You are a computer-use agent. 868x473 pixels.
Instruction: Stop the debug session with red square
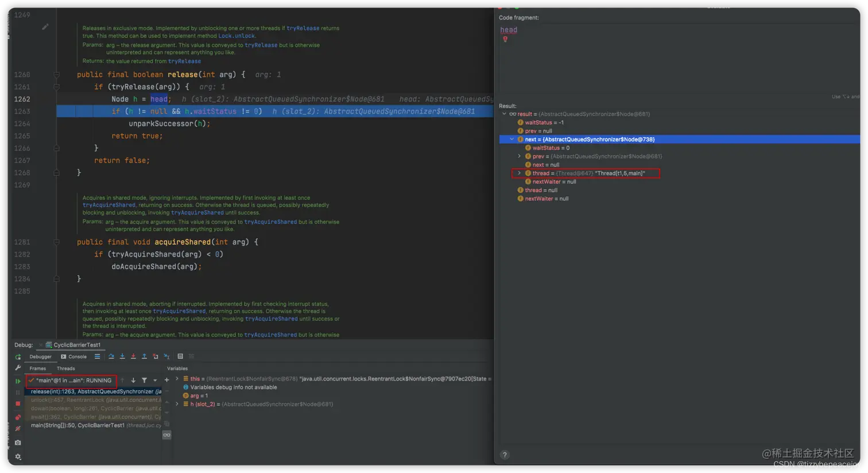18,404
